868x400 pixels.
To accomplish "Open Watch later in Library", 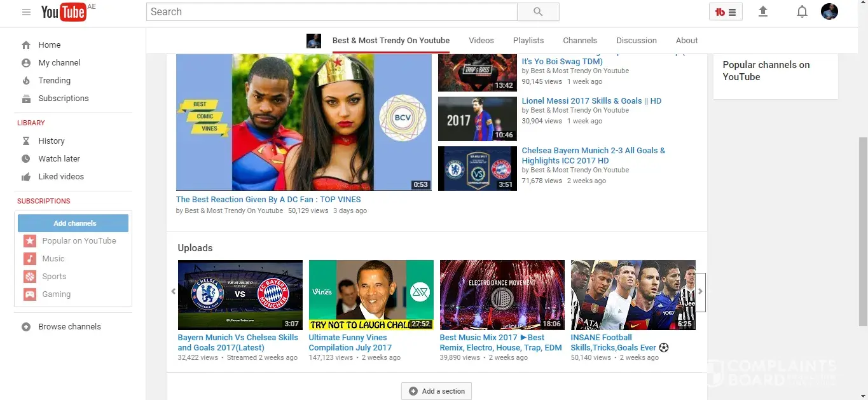I will (59, 158).
